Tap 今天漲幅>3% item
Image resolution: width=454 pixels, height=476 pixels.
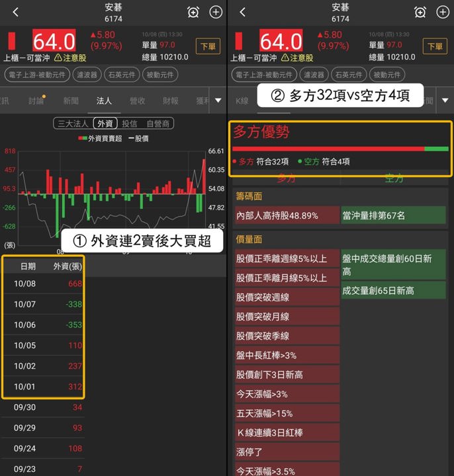287,394
